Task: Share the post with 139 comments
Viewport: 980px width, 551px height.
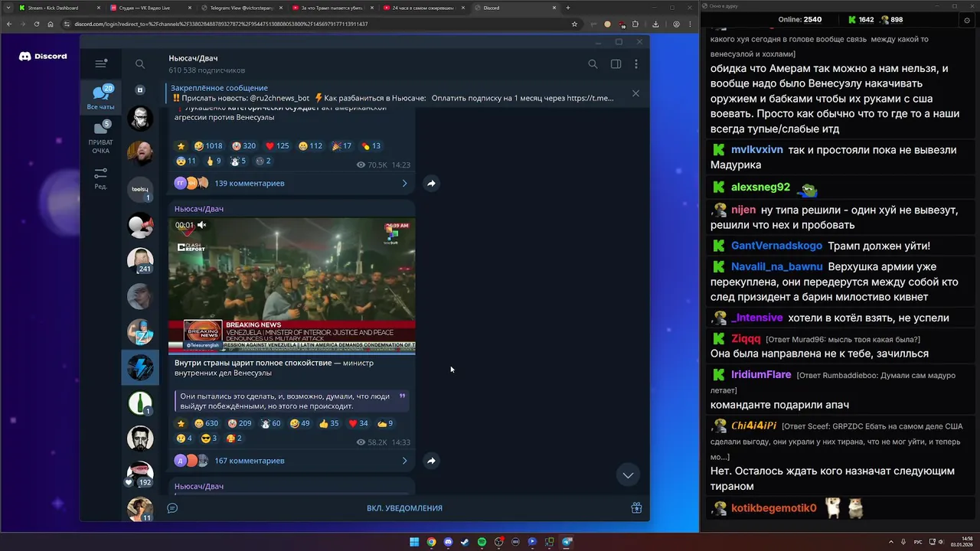Action: tap(431, 184)
